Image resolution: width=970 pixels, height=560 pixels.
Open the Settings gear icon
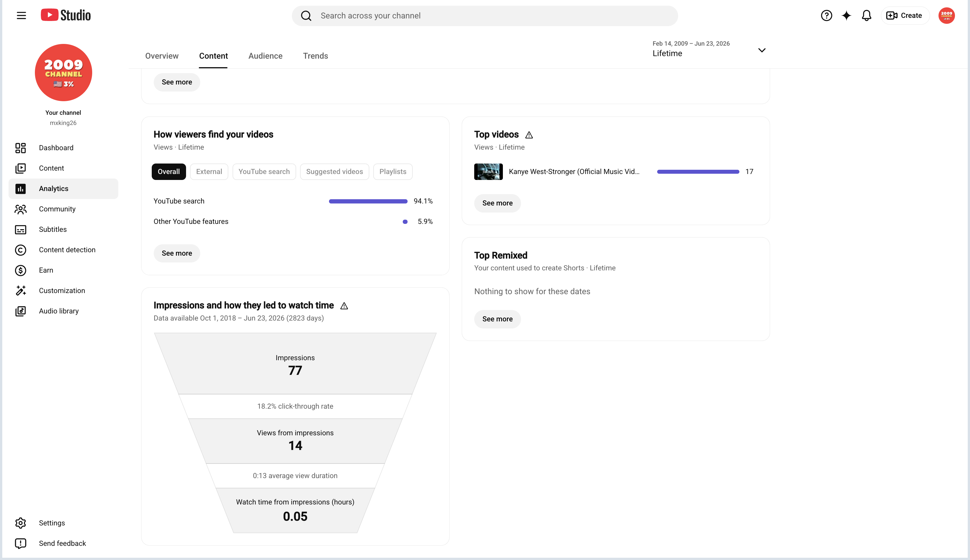(x=20, y=523)
